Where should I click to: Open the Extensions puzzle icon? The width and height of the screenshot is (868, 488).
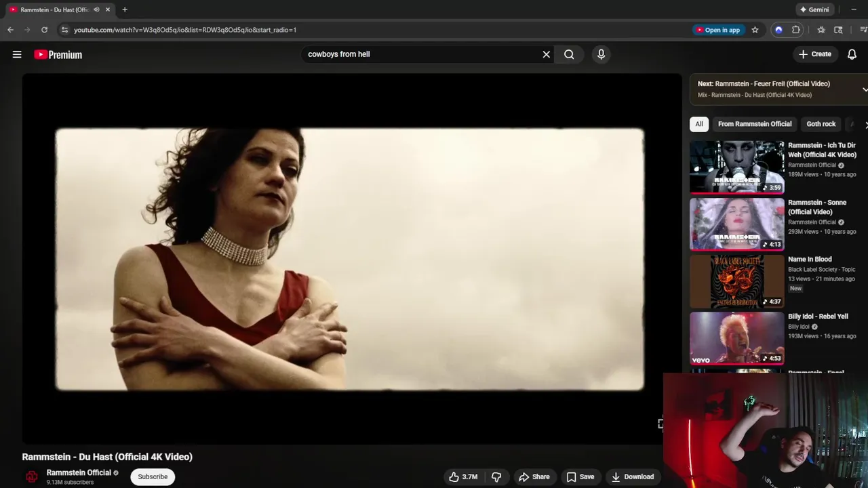(795, 30)
